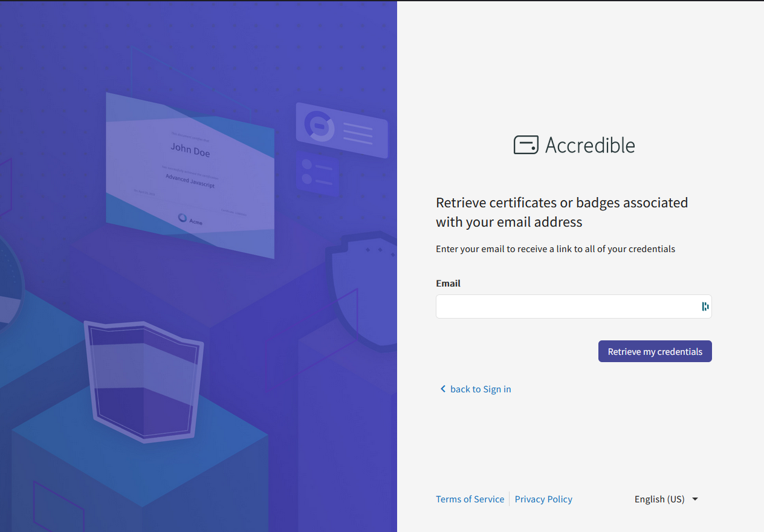764x532 pixels.
Task: Focus the Email input field
Action: (x=574, y=307)
